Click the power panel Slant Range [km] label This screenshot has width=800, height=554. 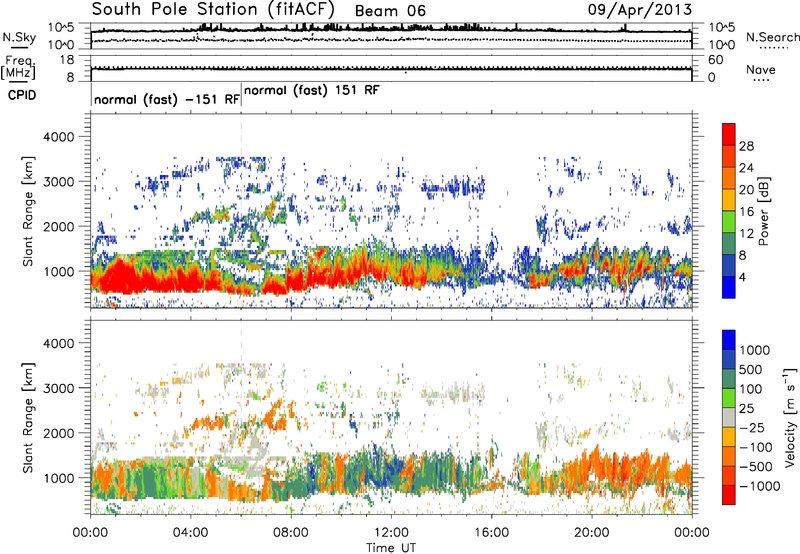click(28, 211)
